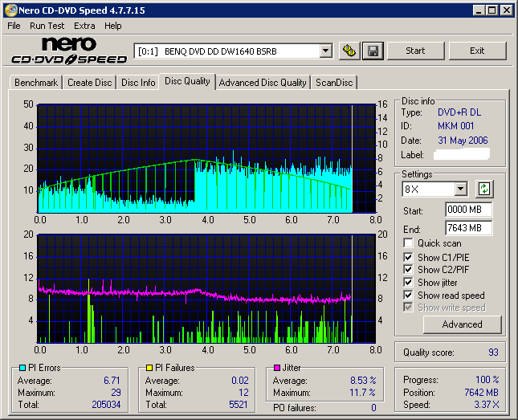Click the Nero disc icon in title bar

coord(10,10)
